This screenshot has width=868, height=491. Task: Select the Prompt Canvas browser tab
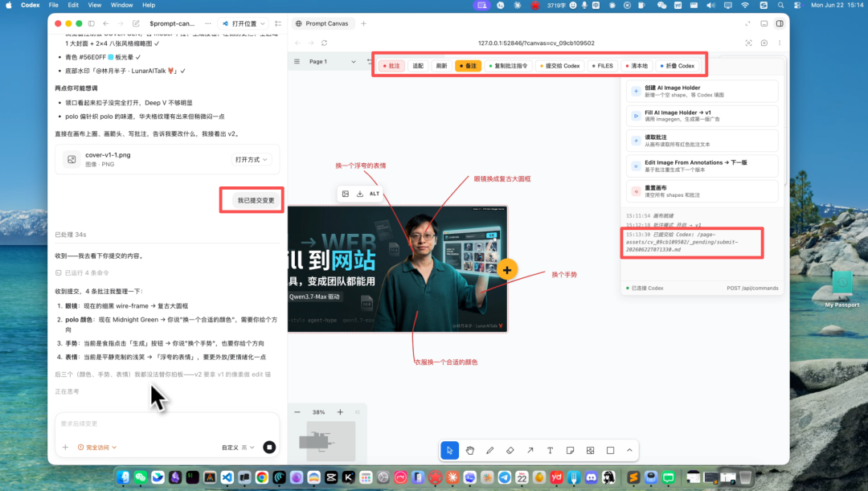point(322,24)
